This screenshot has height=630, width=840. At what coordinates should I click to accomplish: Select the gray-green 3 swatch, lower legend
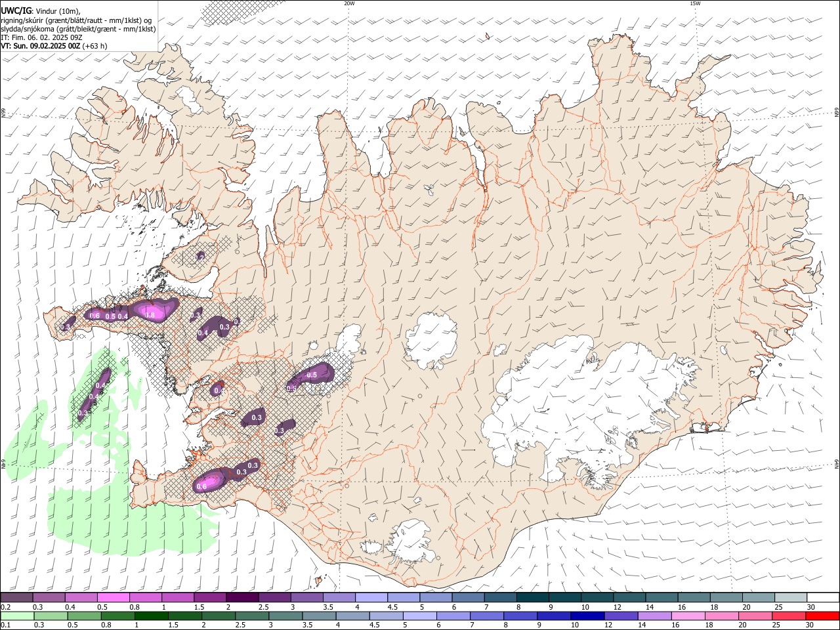tap(285, 616)
